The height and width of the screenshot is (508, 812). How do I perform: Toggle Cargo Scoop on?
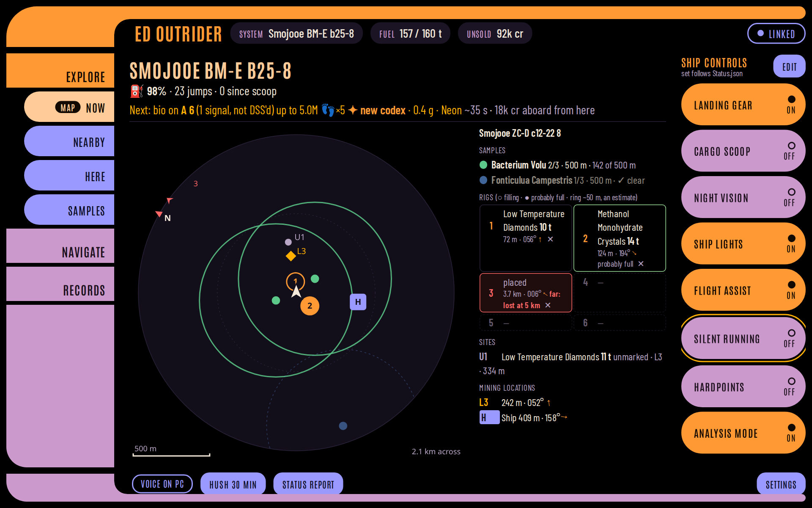click(743, 151)
